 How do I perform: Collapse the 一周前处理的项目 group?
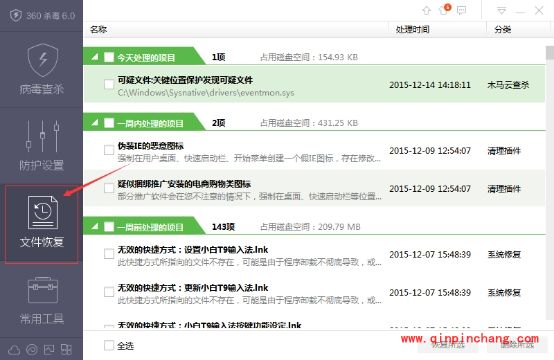(x=95, y=226)
